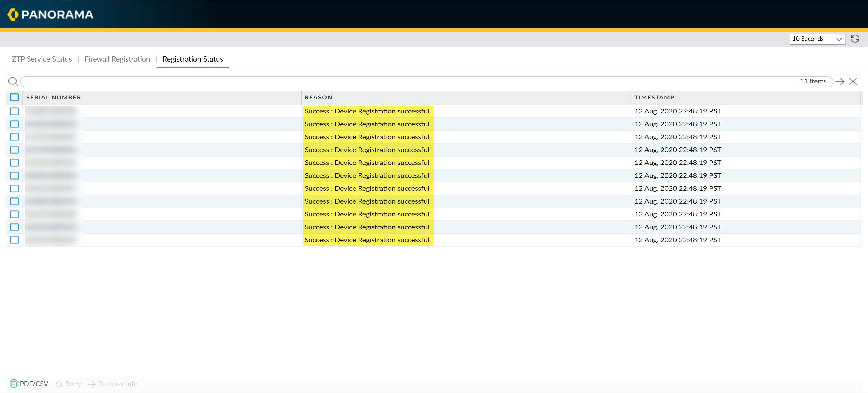Screen dimensions: 868x393
Task: Open the Firewall Registration tab
Action: [x=117, y=59]
